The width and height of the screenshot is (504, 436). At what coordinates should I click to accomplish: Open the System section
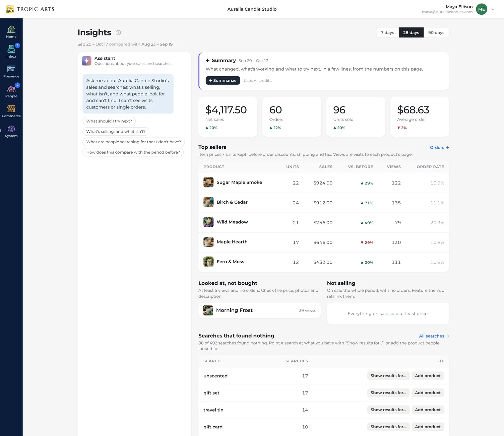[11, 131]
